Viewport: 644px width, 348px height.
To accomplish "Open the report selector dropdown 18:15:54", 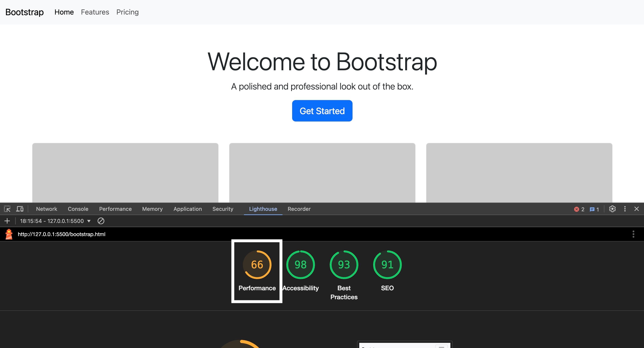I will point(55,221).
